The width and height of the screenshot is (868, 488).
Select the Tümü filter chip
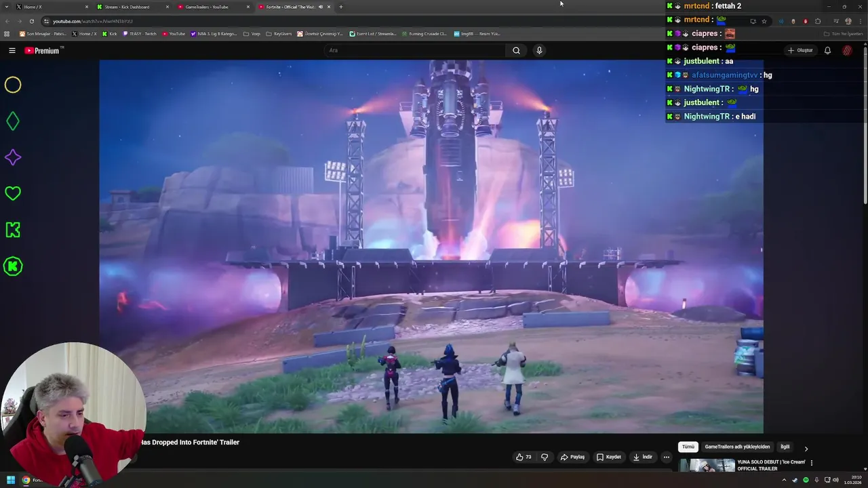coord(688,447)
